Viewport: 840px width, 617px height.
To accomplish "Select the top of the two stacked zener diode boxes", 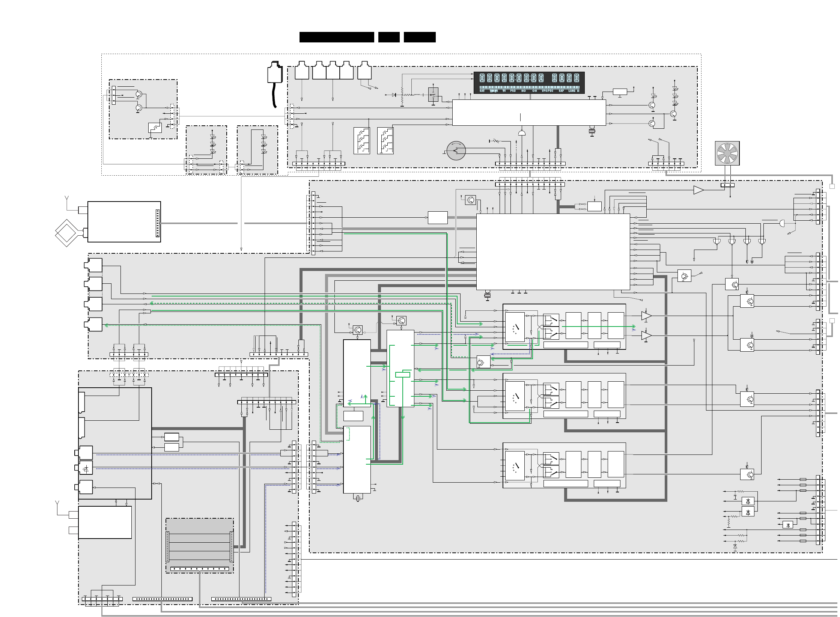I will pos(748,501).
